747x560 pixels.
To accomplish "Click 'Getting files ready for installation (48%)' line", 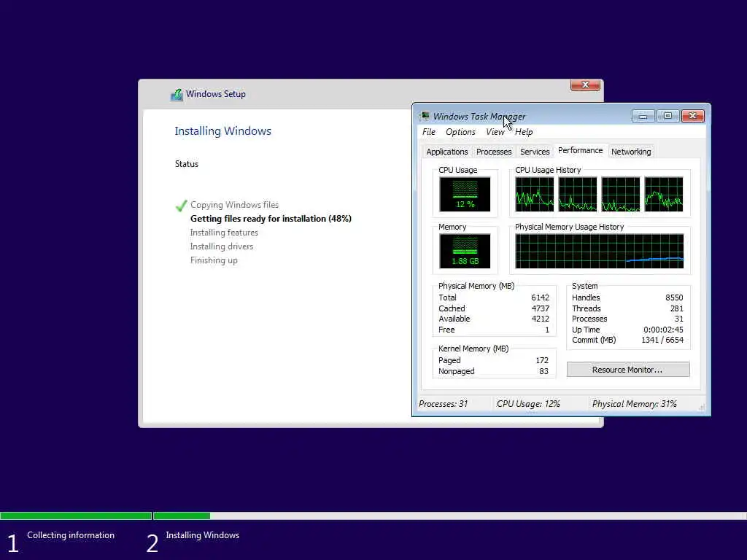I will 271,219.
